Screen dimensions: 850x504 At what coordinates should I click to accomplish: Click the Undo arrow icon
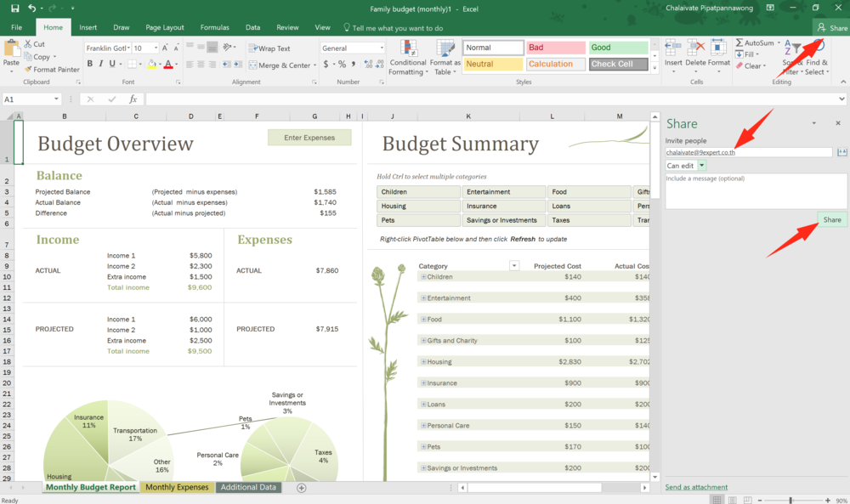click(x=31, y=8)
